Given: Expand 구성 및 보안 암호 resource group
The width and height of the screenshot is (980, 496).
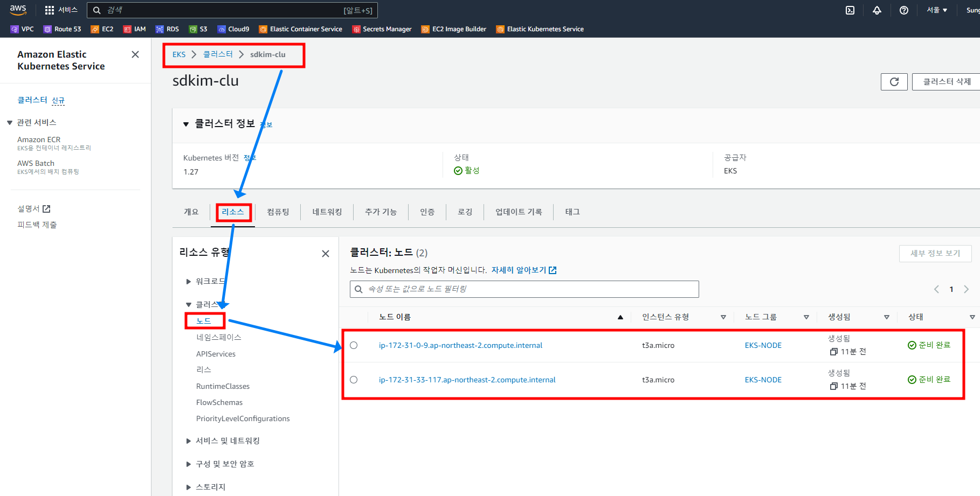Looking at the screenshot, I should pyautogui.click(x=189, y=464).
